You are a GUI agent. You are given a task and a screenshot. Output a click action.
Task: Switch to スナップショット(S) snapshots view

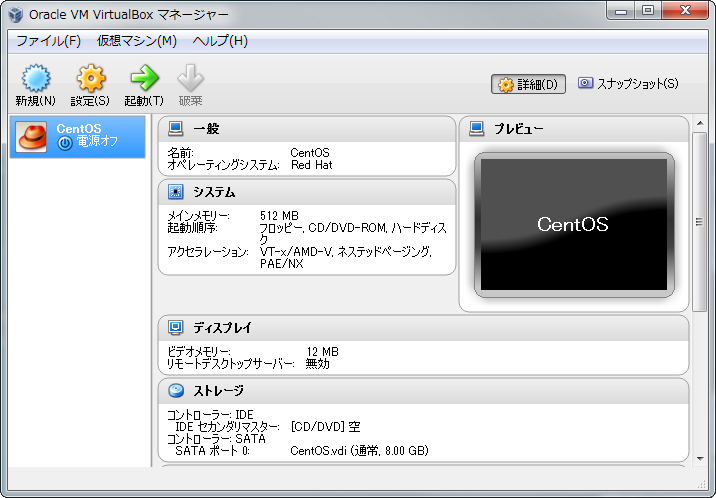628,84
